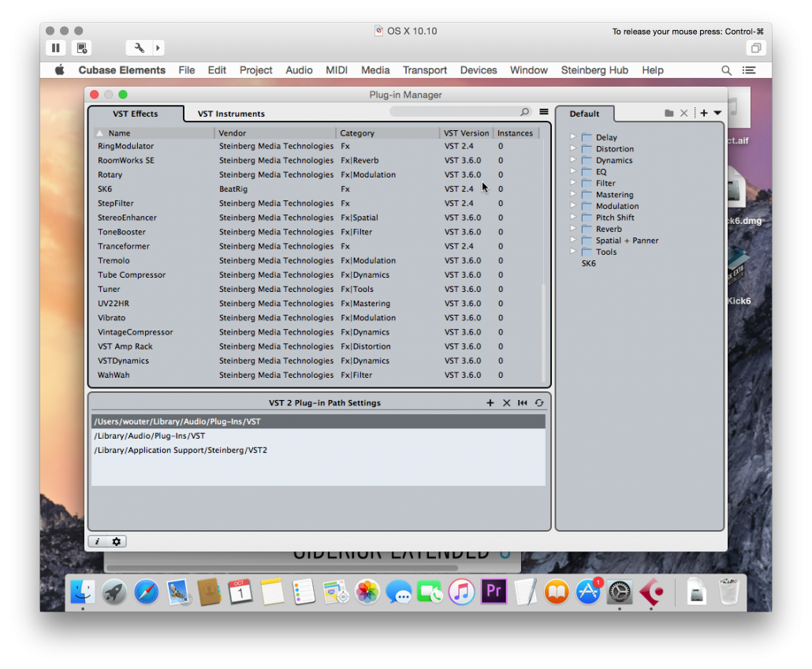
Task: Open App Store from the dock
Action: [588, 592]
